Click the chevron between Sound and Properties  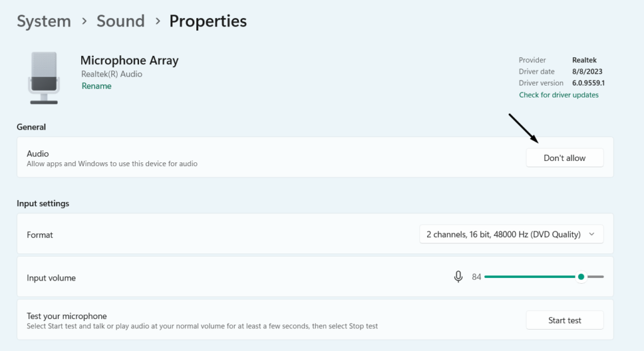pyautogui.click(x=157, y=21)
